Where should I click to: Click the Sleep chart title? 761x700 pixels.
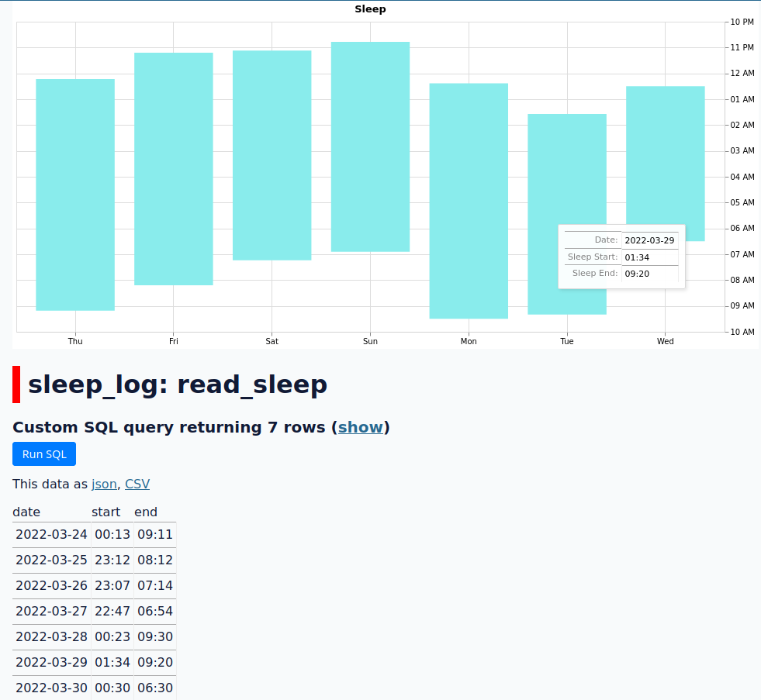370,9
